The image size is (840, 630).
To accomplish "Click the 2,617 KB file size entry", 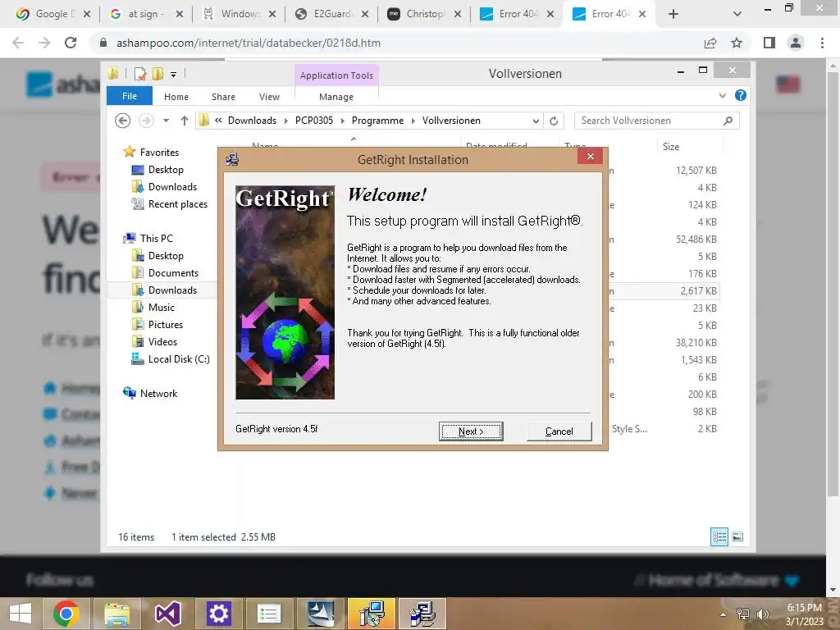I will pos(698,291).
